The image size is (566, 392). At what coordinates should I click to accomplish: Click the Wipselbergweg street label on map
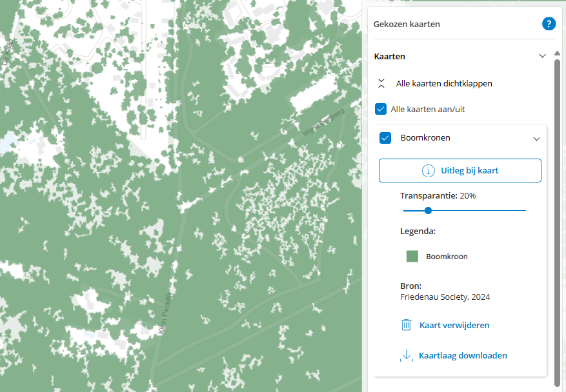323,122
